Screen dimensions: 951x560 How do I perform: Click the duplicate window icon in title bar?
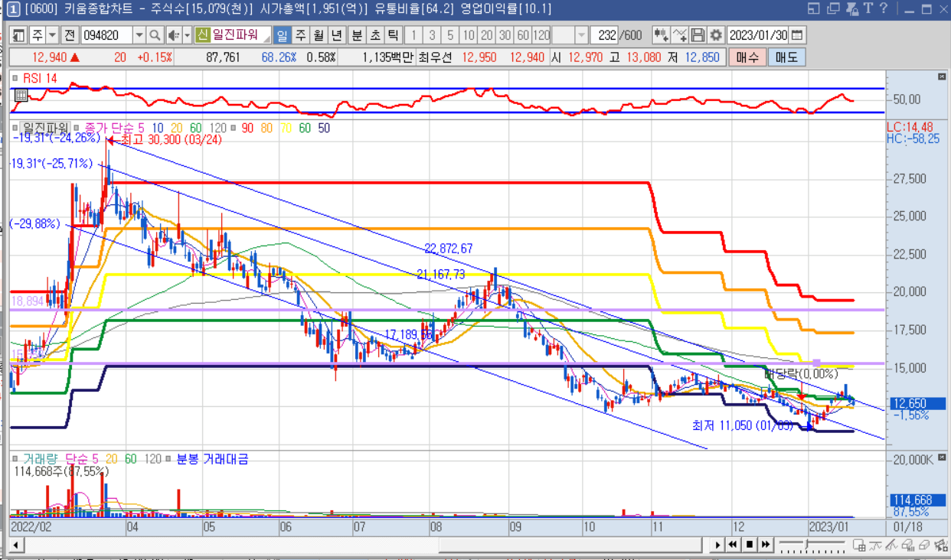(x=833, y=8)
